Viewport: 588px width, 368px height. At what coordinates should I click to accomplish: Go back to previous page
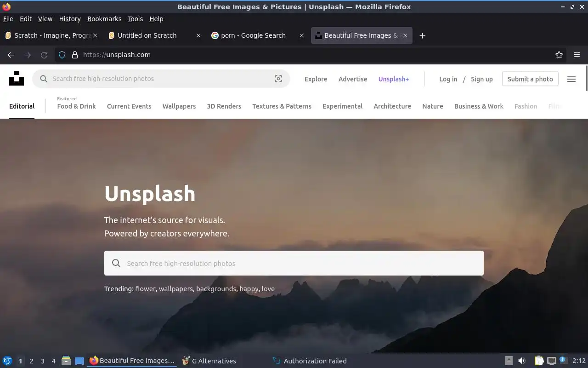(x=11, y=55)
